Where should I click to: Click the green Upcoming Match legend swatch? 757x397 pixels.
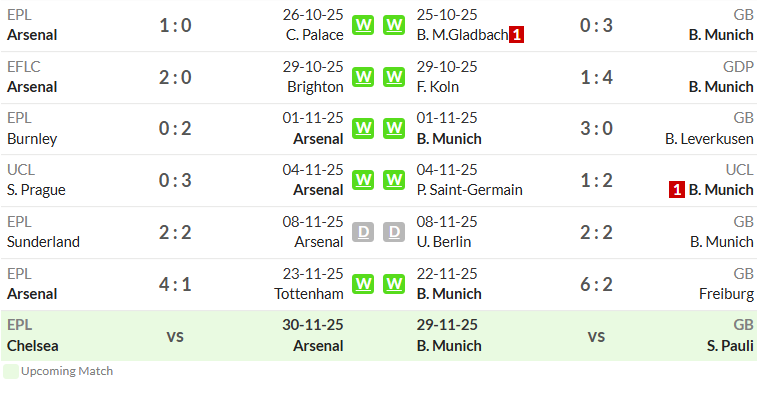click(11, 371)
